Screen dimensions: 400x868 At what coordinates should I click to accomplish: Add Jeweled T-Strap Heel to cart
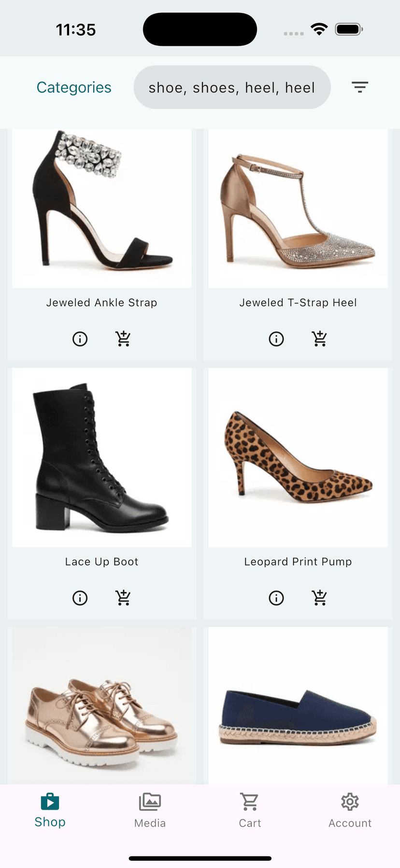tap(319, 339)
